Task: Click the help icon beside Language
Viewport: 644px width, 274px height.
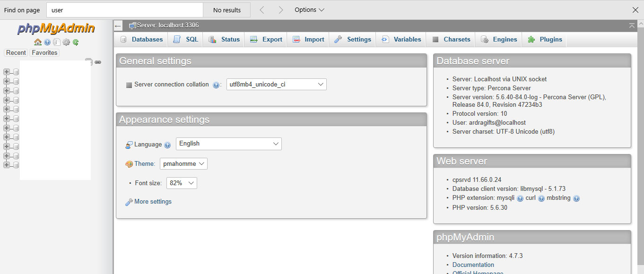Action: click(x=167, y=145)
